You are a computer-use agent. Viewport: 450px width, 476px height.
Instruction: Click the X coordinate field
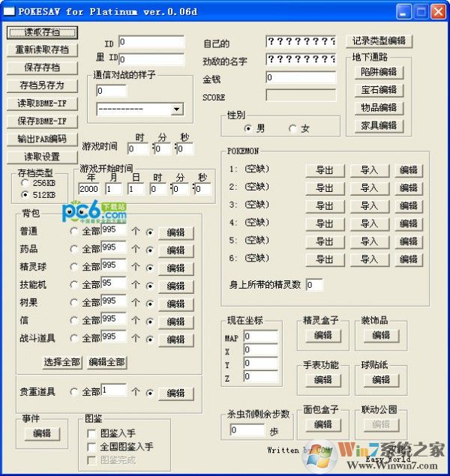click(x=261, y=350)
